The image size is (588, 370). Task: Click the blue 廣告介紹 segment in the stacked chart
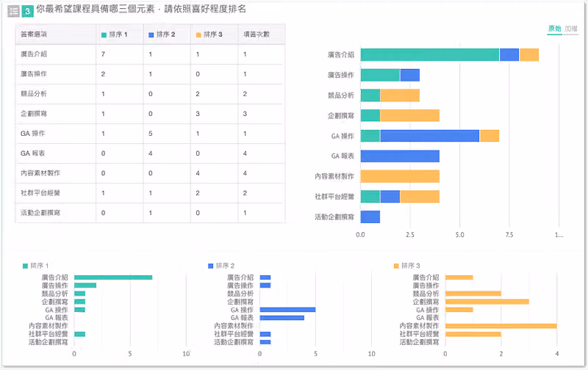509,54
